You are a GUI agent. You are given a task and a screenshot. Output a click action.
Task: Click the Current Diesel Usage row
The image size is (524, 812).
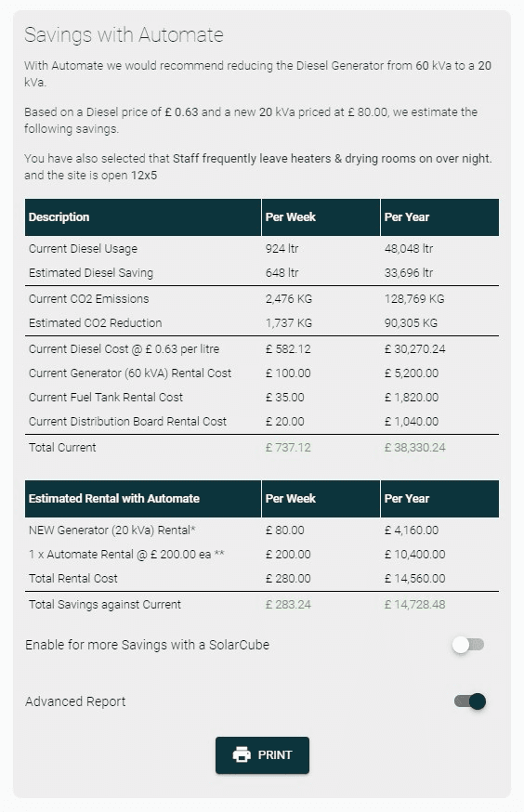coord(262,249)
